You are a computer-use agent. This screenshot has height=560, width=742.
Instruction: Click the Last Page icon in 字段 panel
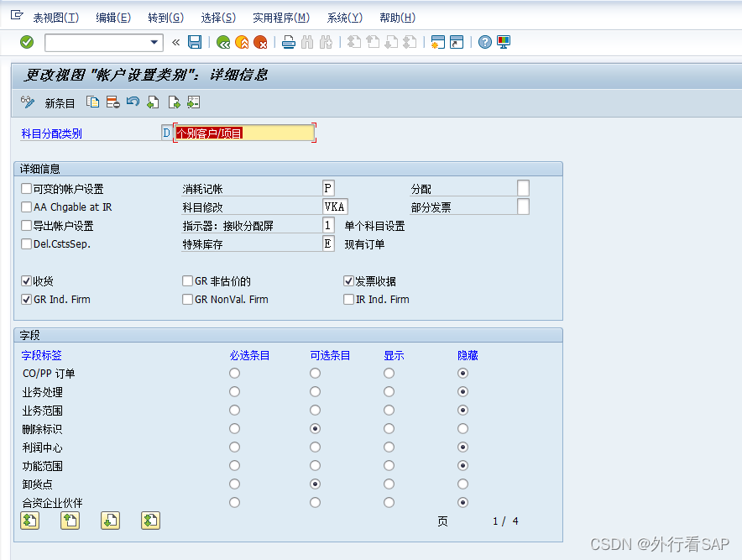coord(150,521)
